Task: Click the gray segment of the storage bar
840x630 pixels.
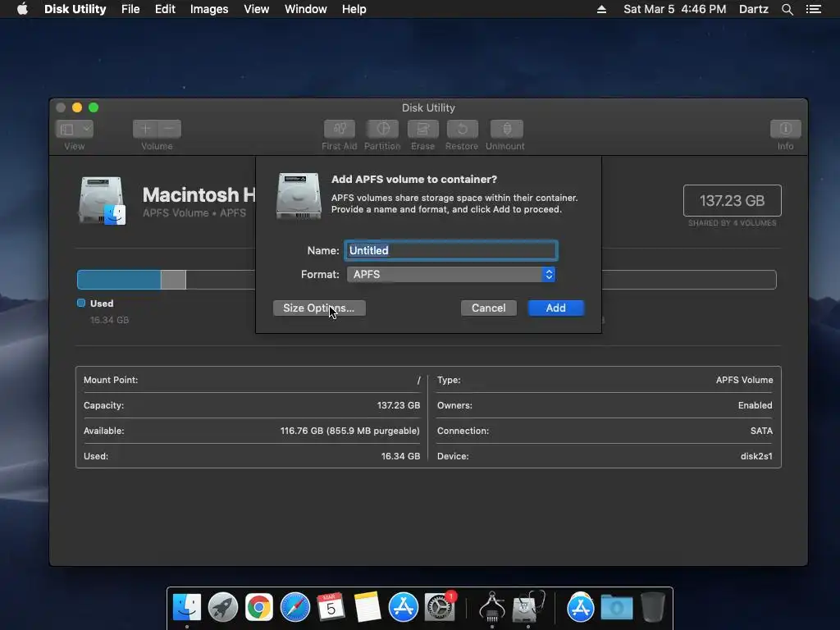Action: pyautogui.click(x=173, y=280)
